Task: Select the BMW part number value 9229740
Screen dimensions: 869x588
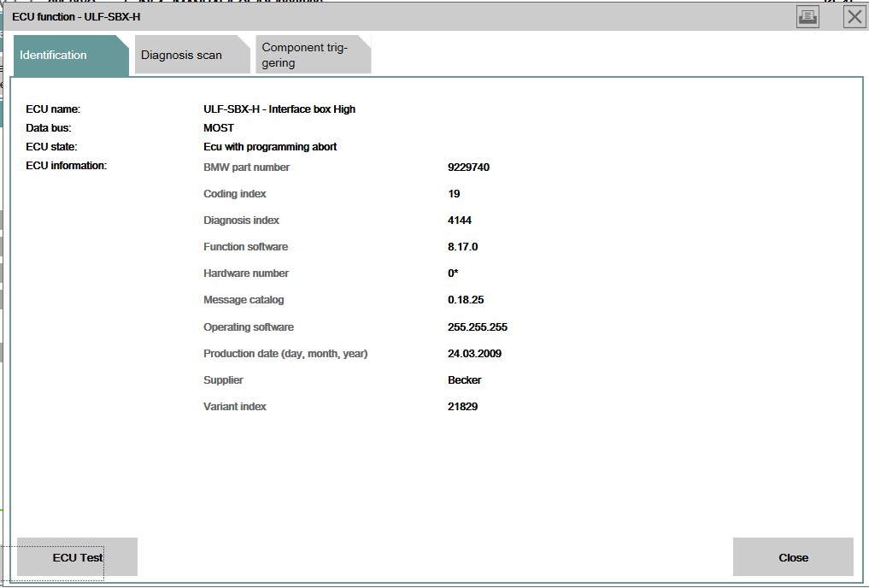Action: [468, 168]
